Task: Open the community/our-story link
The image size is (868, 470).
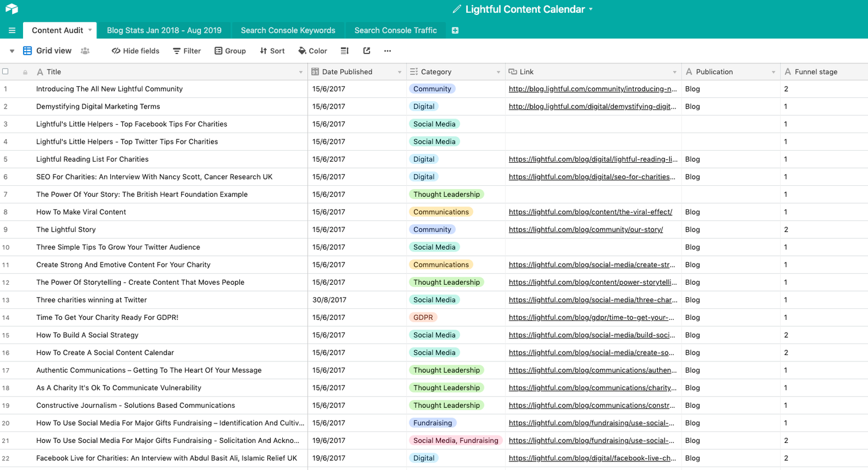Action: pyautogui.click(x=586, y=230)
